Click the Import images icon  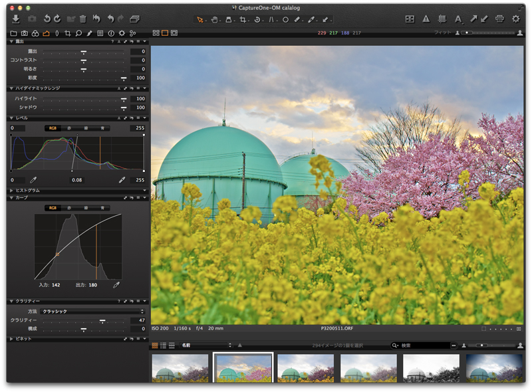(x=15, y=19)
